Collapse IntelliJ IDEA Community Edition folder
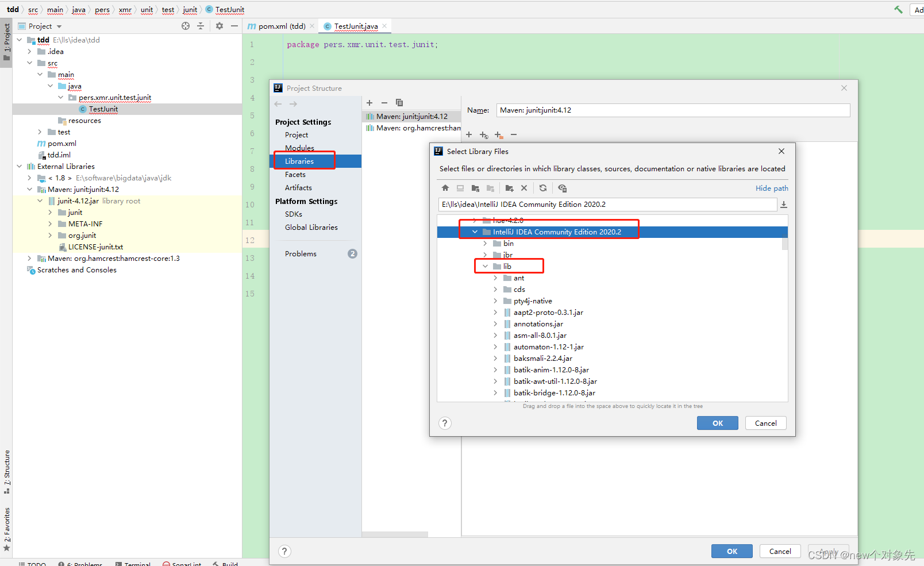Screen dimensions: 924x566 475,232
